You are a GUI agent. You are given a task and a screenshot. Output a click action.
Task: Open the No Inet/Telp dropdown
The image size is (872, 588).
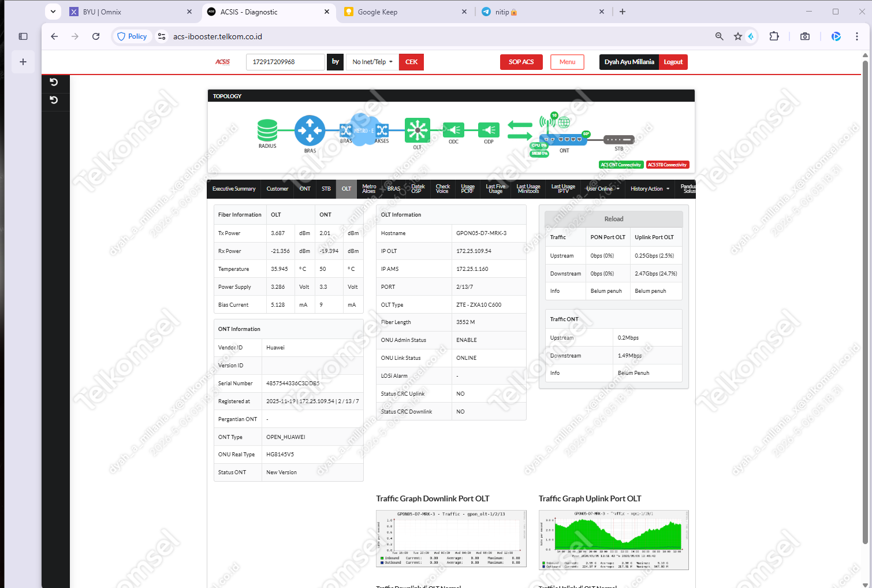click(372, 62)
